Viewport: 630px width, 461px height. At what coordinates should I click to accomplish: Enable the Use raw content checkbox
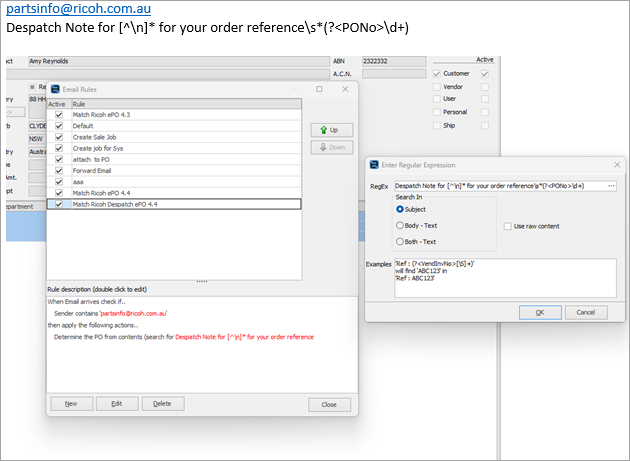tap(508, 226)
